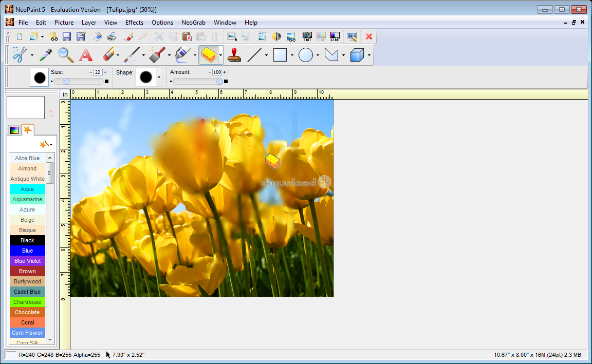Click the Undo brush icon
Image resolution: width=592 pixels, height=364 pixels.
tap(128, 36)
